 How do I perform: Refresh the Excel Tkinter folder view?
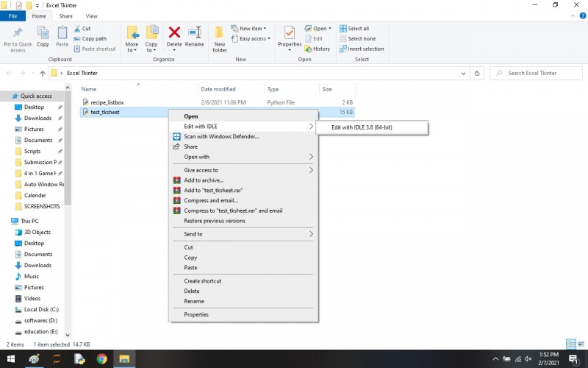point(477,73)
